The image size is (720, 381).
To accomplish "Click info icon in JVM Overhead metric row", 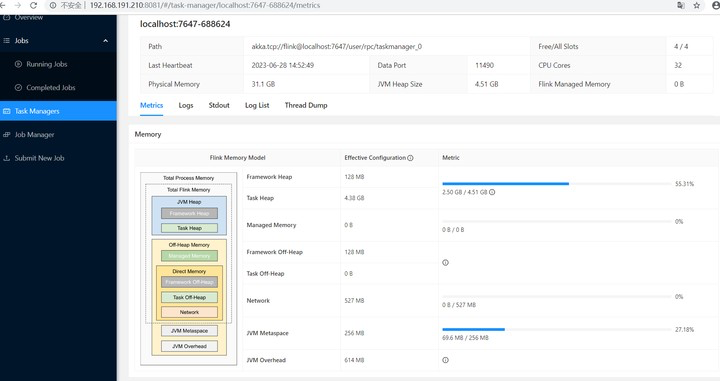I will coord(445,360).
